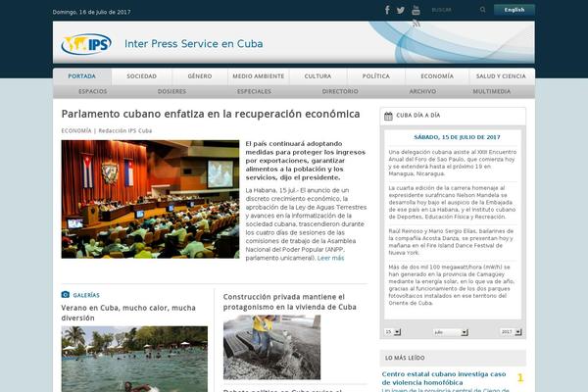Open the Cultura section
588x392 pixels.
click(318, 76)
